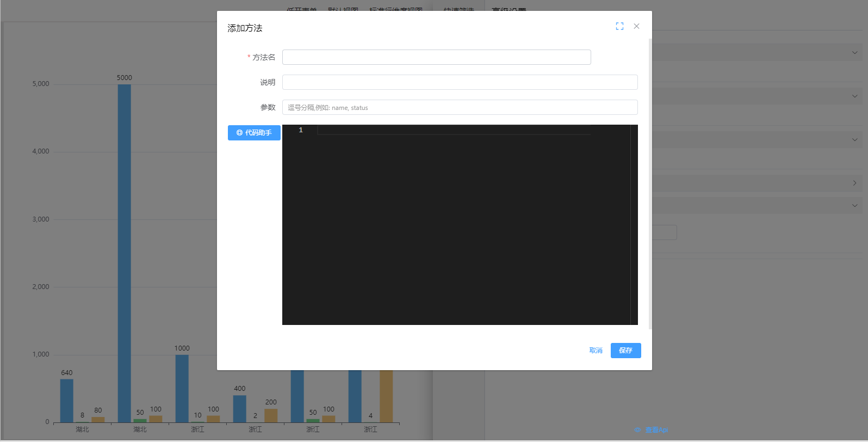This screenshot has height=442, width=868.
Task: Focus the 方法名 input field
Action: (x=436, y=57)
